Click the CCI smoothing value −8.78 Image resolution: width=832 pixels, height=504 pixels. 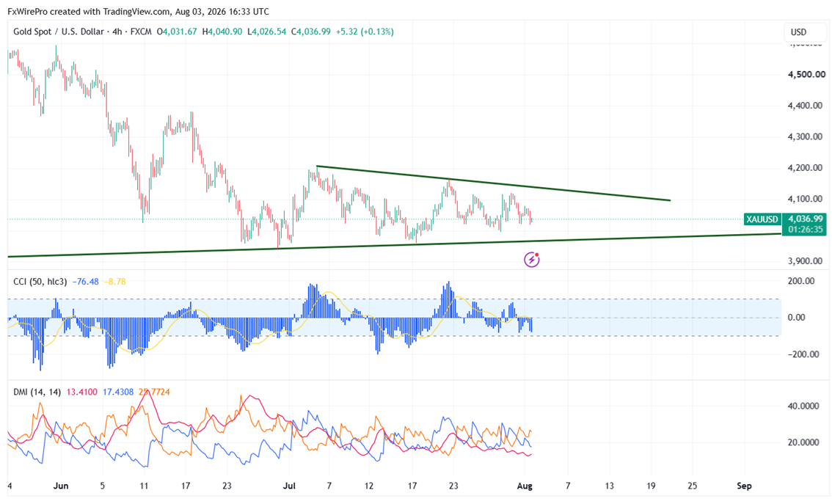pos(114,282)
